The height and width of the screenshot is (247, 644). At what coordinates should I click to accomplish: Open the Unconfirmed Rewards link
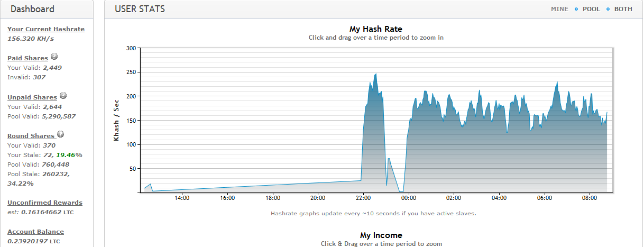(45, 203)
